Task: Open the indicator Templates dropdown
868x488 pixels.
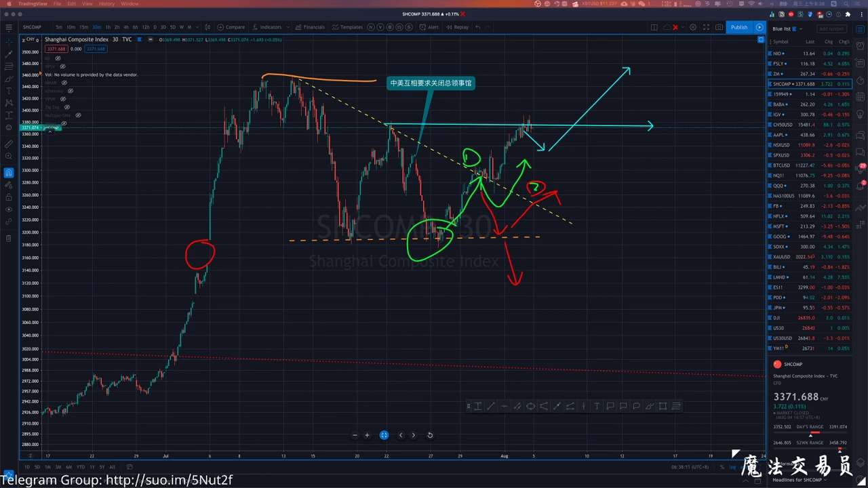Action: 347,27
